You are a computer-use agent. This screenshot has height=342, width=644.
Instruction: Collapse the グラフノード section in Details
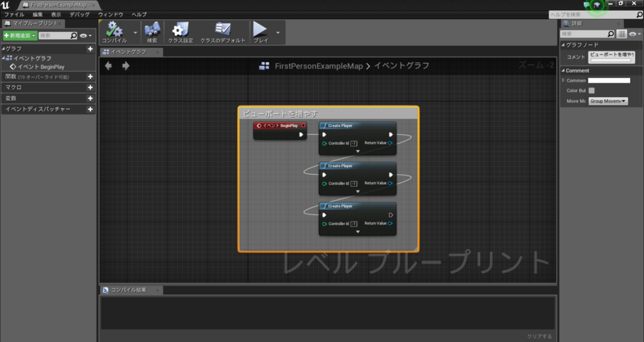click(x=563, y=45)
